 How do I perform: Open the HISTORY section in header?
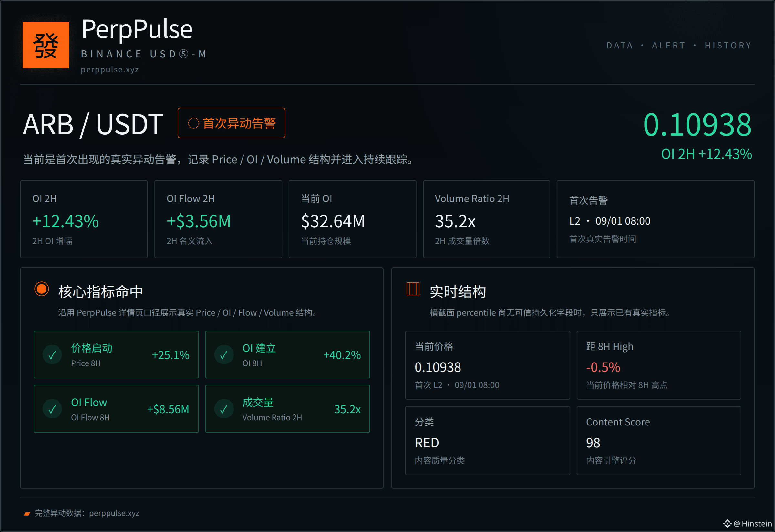pyautogui.click(x=728, y=45)
